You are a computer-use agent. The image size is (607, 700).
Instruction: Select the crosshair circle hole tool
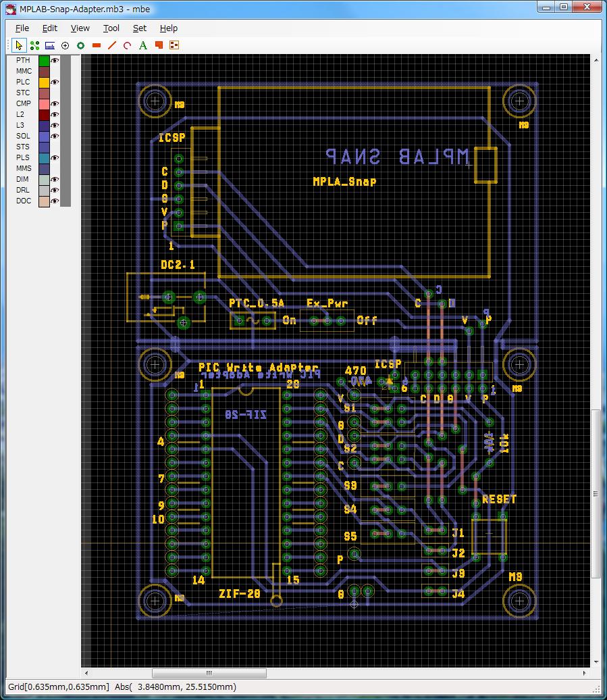65,45
